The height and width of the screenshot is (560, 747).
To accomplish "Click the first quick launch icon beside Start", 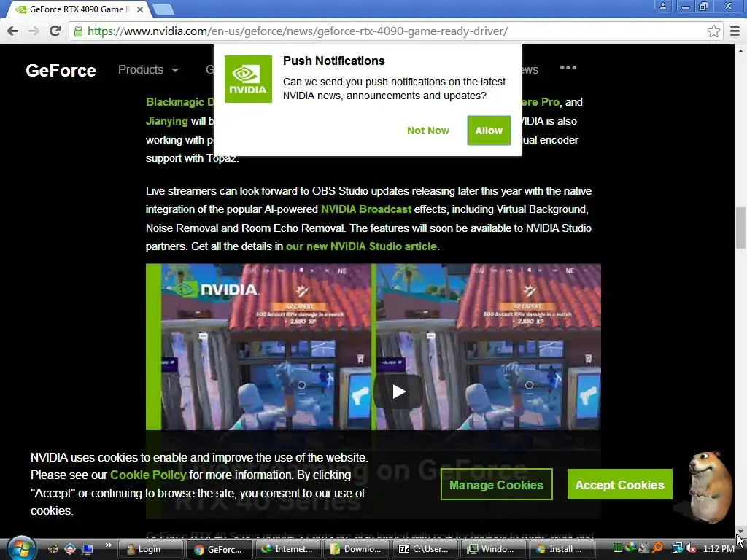I will pos(53,549).
